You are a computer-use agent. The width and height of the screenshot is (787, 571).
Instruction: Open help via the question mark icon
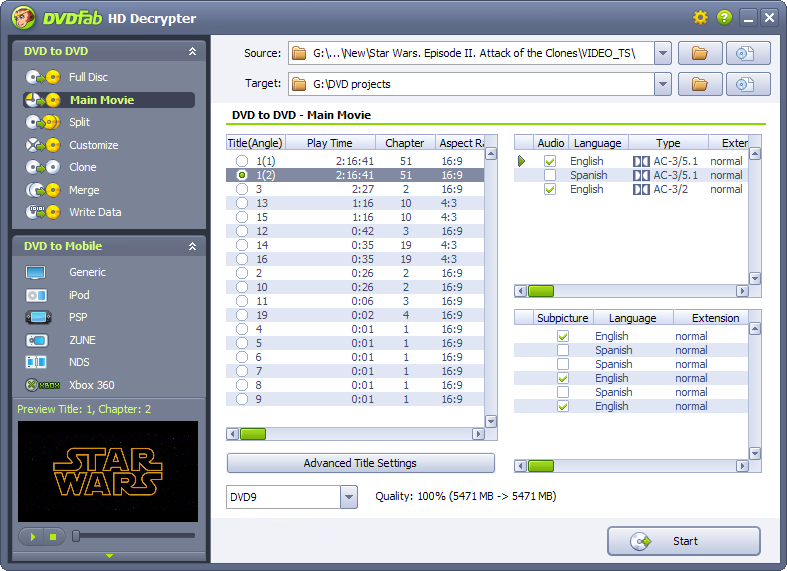[724, 18]
